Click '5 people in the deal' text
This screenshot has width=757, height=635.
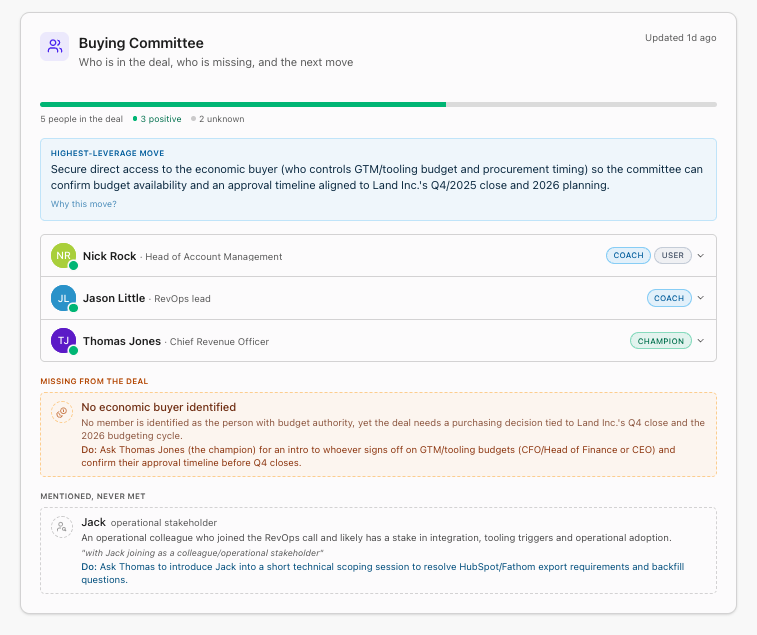pos(82,119)
